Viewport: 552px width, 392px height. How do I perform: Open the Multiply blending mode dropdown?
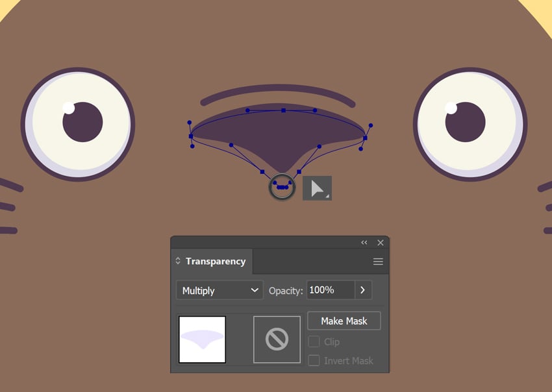coord(220,290)
